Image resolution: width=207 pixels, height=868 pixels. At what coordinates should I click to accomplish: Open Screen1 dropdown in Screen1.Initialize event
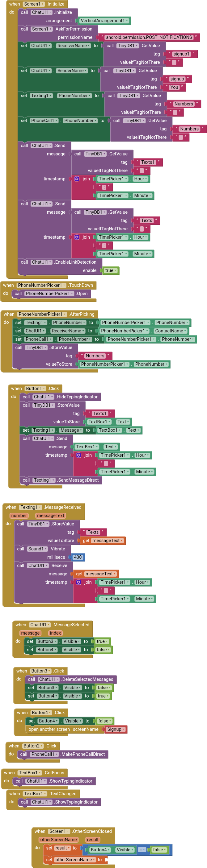pyautogui.click(x=34, y=4)
